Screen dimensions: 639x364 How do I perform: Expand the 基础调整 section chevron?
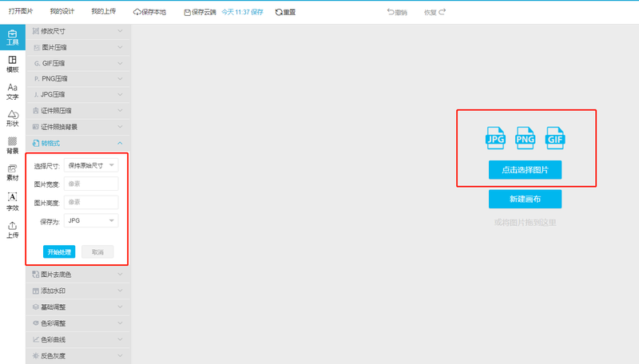(x=120, y=307)
